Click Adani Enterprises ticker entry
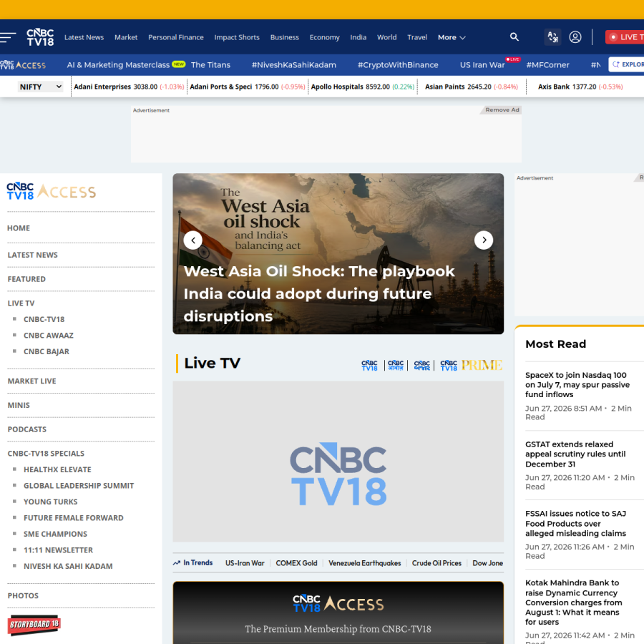The width and height of the screenshot is (644, 644). click(x=129, y=87)
